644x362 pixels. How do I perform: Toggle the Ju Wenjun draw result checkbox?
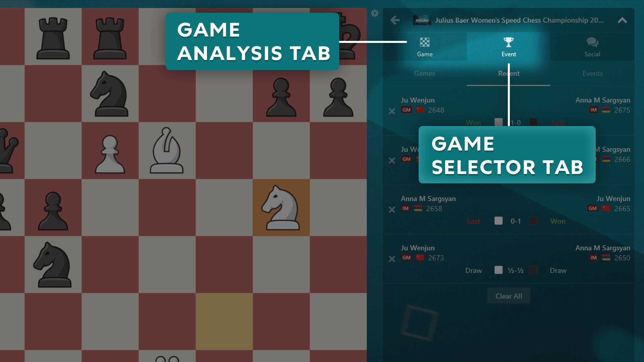pyautogui.click(x=498, y=270)
